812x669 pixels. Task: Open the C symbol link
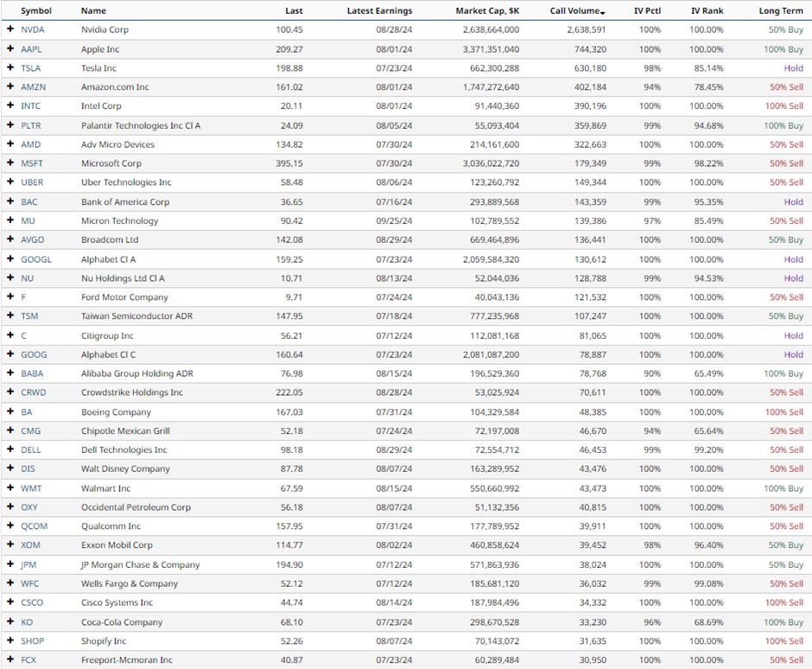pos(24,335)
